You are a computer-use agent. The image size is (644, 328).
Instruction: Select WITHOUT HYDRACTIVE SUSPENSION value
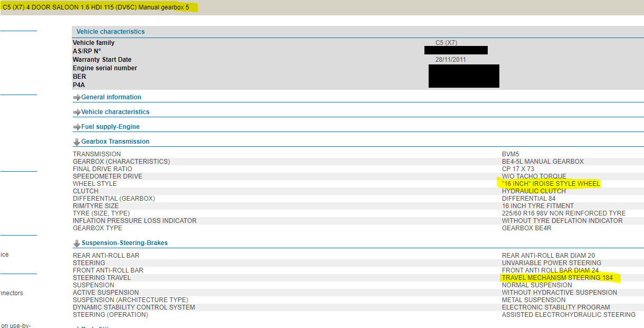[x=560, y=293]
